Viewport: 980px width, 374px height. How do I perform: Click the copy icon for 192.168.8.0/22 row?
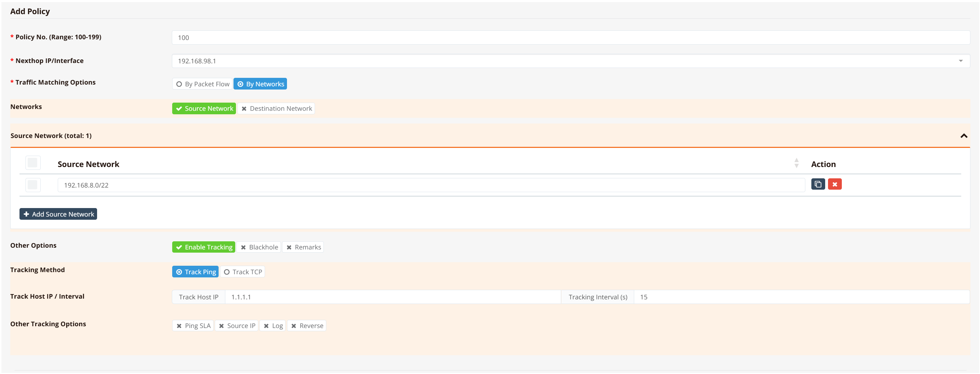click(x=818, y=184)
